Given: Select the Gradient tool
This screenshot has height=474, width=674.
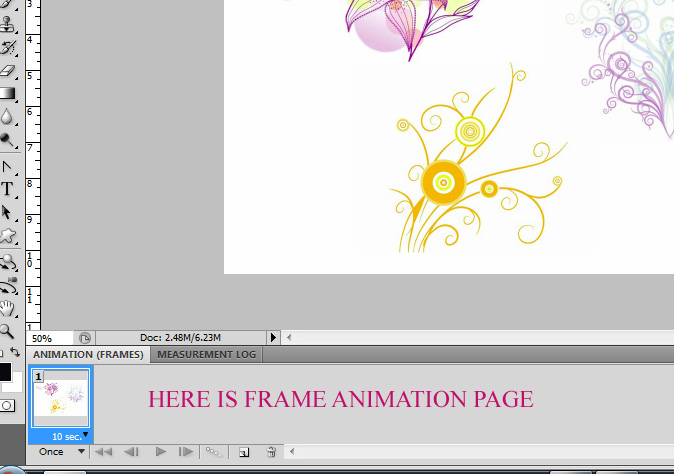Looking at the screenshot, I should 7,93.
